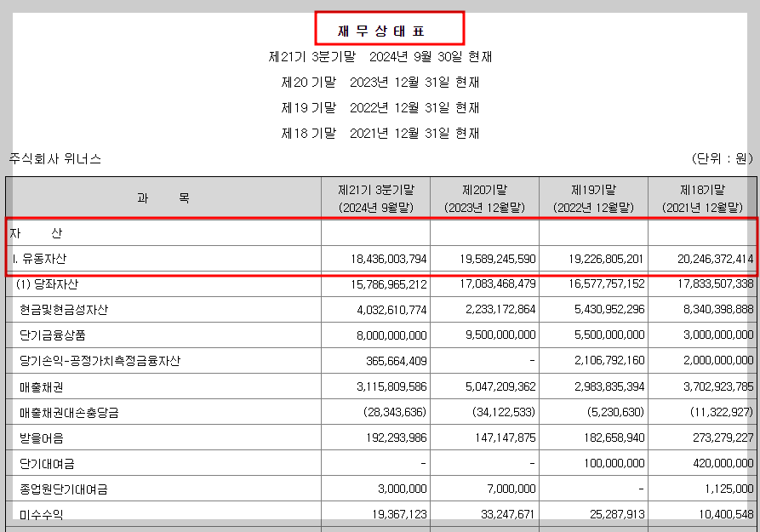Select value 365,664,409 in 공정가치측정금융자산 row
The width and height of the screenshot is (760, 532).
[x=397, y=361]
